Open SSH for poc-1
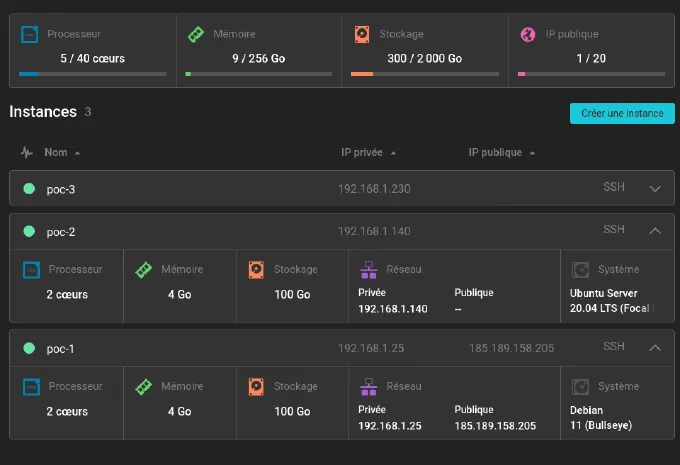 (614, 346)
